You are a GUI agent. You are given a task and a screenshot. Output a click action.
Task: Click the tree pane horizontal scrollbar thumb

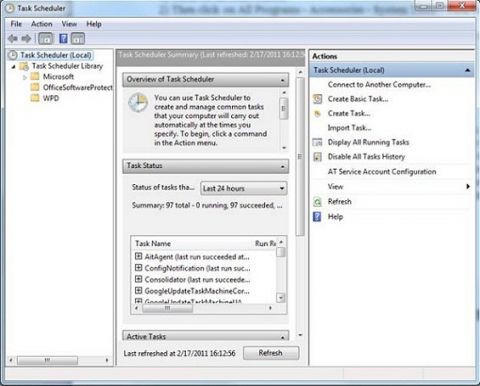(47, 360)
